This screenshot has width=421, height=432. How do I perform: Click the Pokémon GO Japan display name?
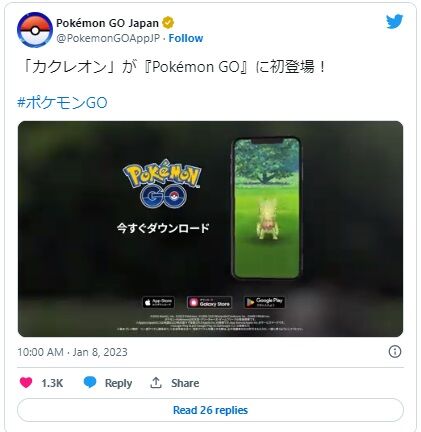click(x=107, y=23)
